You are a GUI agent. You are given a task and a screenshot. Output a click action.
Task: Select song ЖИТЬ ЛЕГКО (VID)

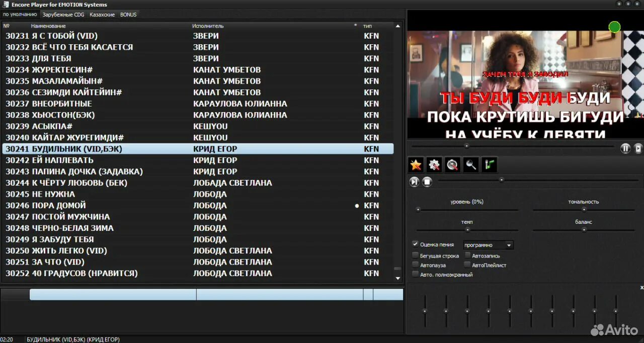198,251
